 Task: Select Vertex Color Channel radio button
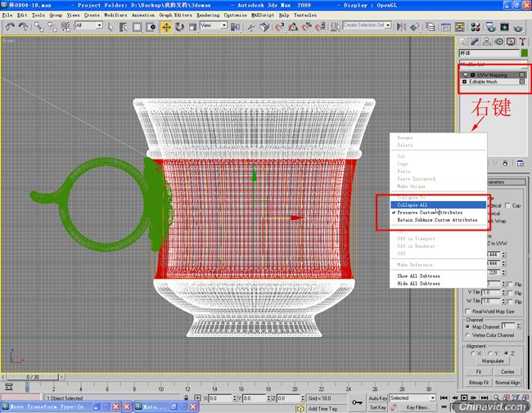(x=468, y=335)
